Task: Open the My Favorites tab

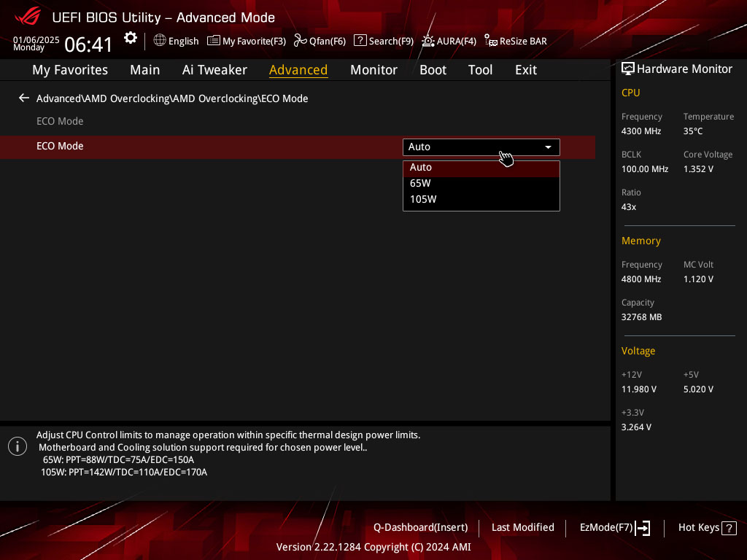Action: [x=70, y=70]
